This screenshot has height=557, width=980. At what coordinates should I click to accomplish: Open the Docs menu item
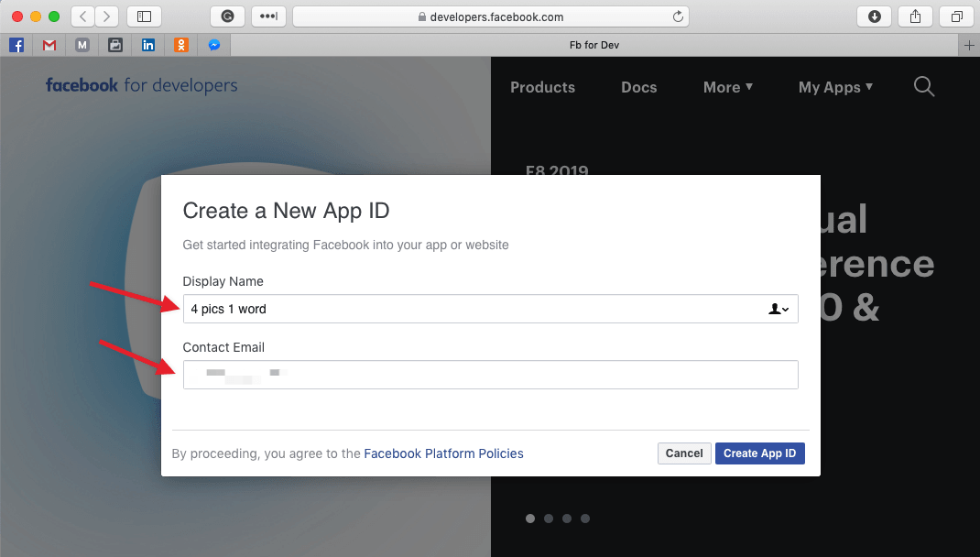click(638, 88)
